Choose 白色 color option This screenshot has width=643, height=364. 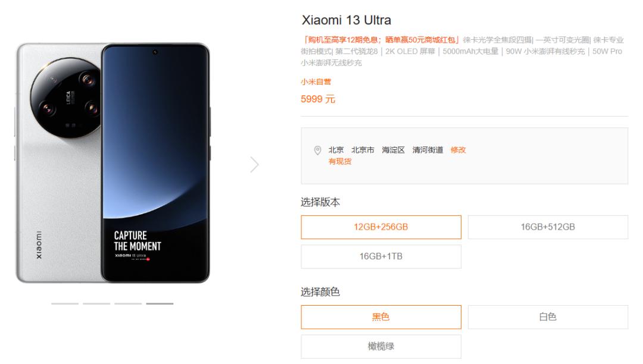pyautogui.click(x=548, y=317)
